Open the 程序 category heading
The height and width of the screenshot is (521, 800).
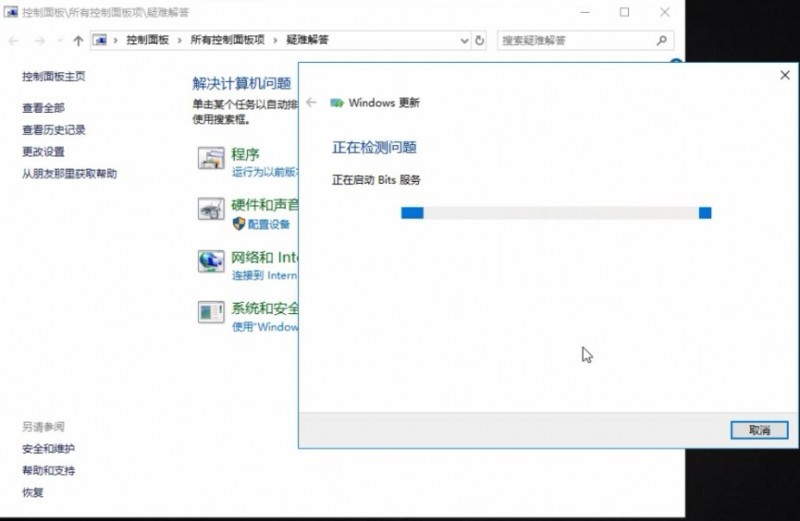point(245,154)
